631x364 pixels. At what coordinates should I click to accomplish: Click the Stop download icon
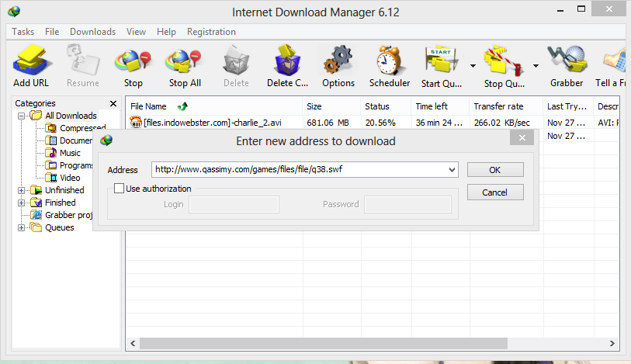(x=133, y=61)
